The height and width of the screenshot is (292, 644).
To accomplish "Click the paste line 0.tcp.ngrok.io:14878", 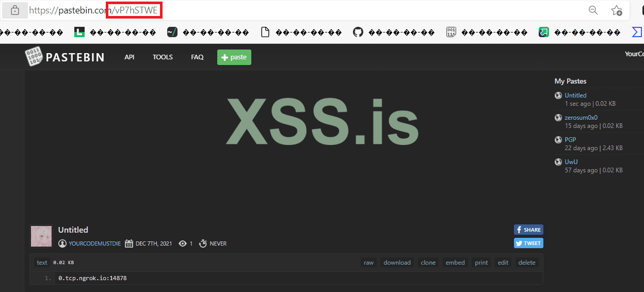I will (x=92, y=278).
